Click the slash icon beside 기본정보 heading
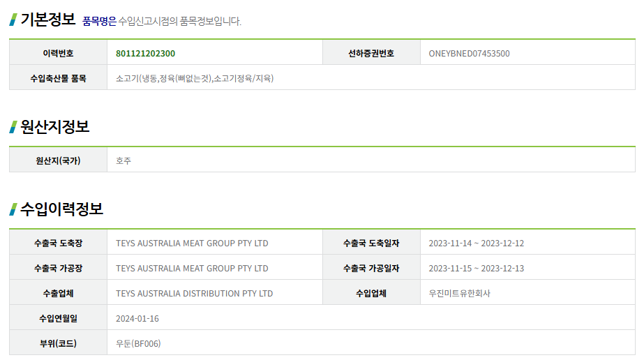 [x=13, y=20]
